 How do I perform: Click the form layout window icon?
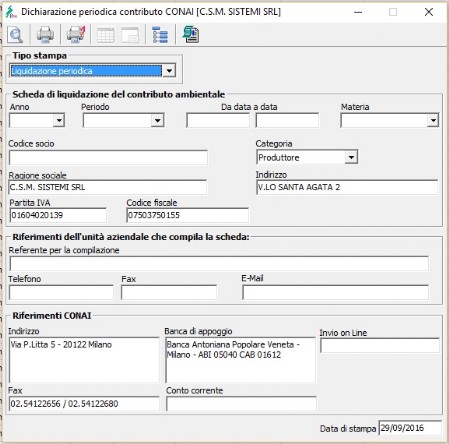pyautogui.click(x=130, y=35)
